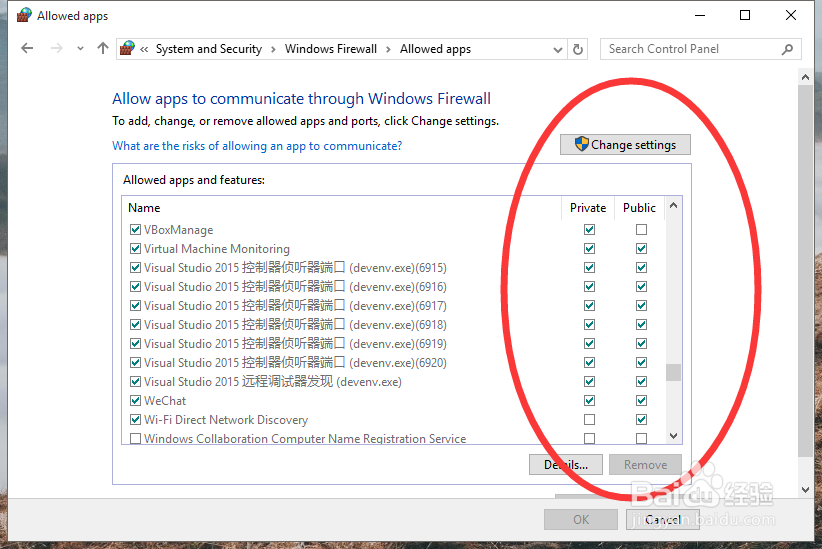822x549 pixels.
Task: Toggle devenv.exe (6920) Private checkbox
Action: tap(589, 362)
